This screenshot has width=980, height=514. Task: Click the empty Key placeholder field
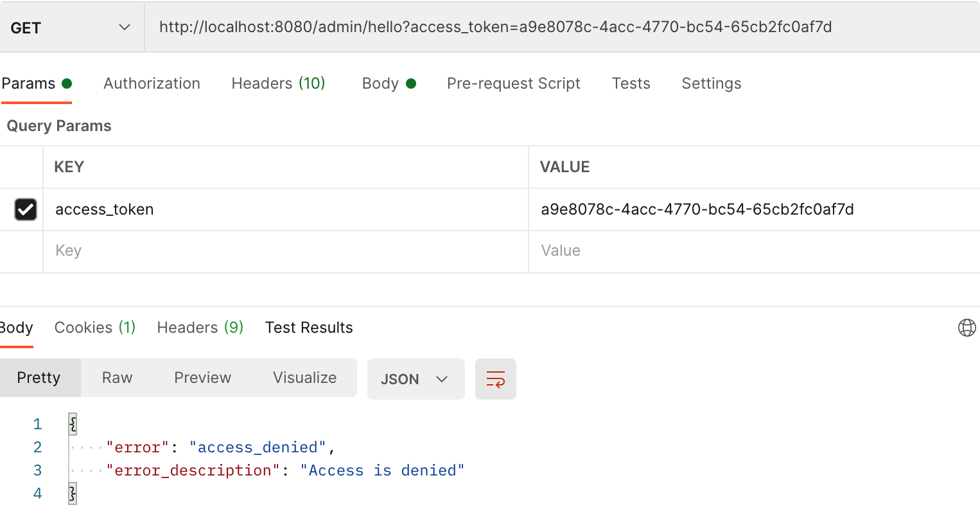click(283, 251)
